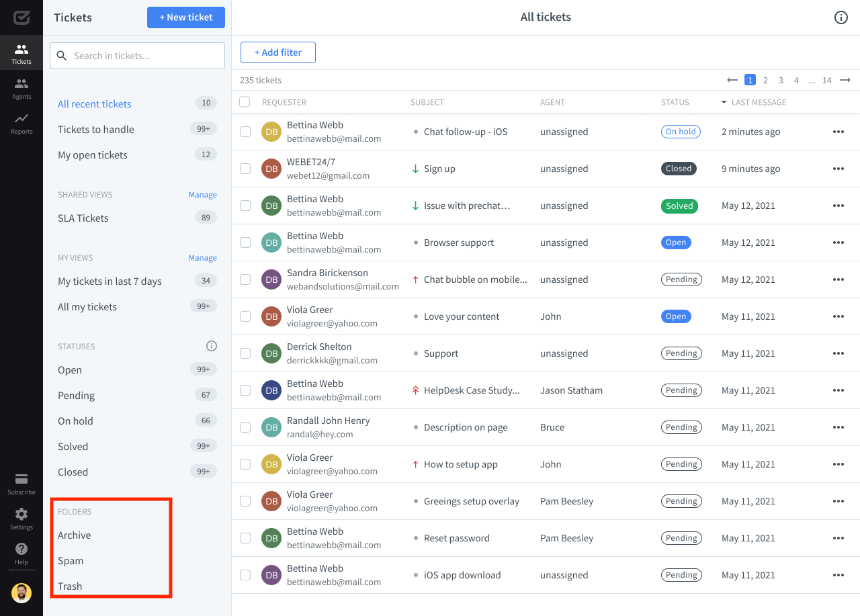
Task: Open the Archive folder
Action: pyautogui.click(x=75, y=535)
